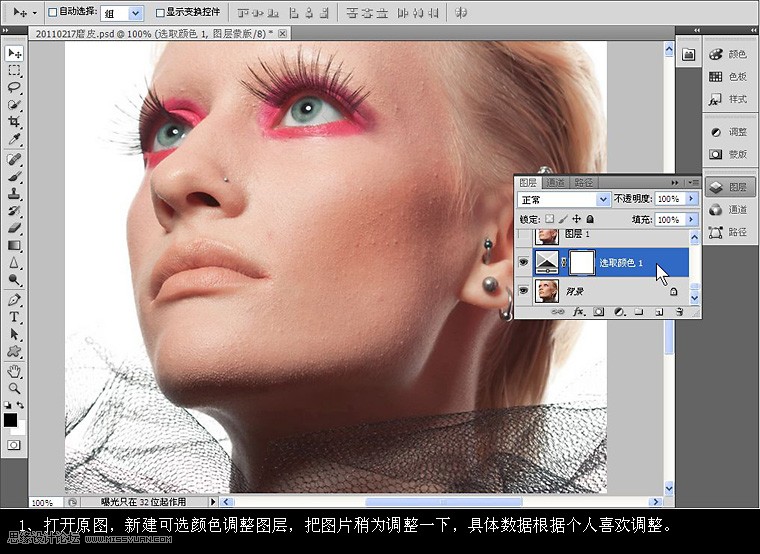
Task: Reset default foreground and background colors
Action: tap(8, 405)
